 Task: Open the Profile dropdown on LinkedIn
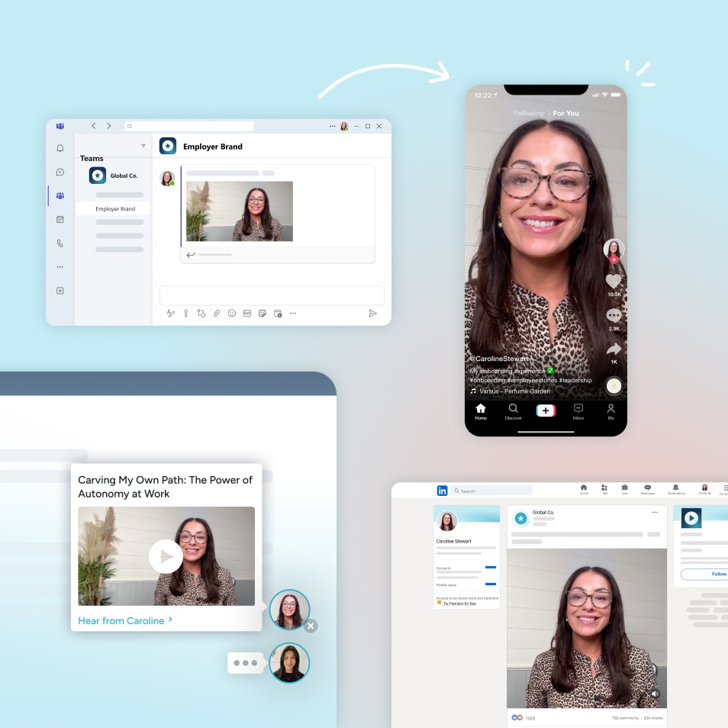tap(704, 489)
